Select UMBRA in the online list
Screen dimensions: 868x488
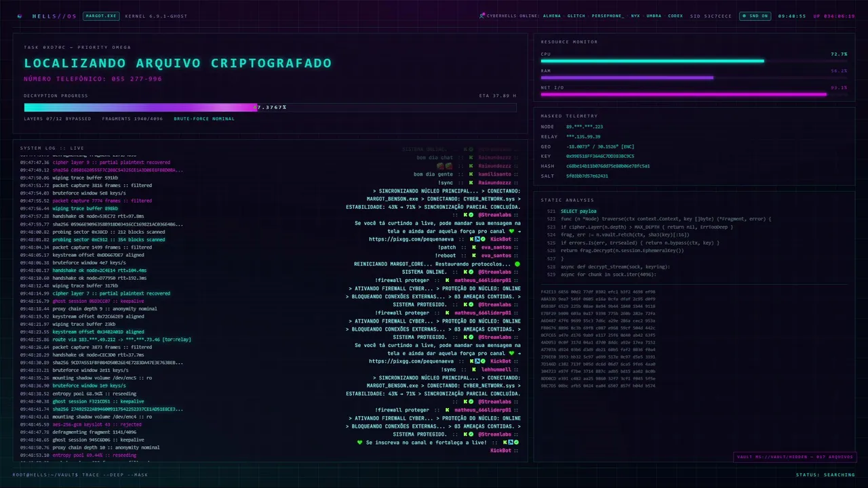coord(654,16)
